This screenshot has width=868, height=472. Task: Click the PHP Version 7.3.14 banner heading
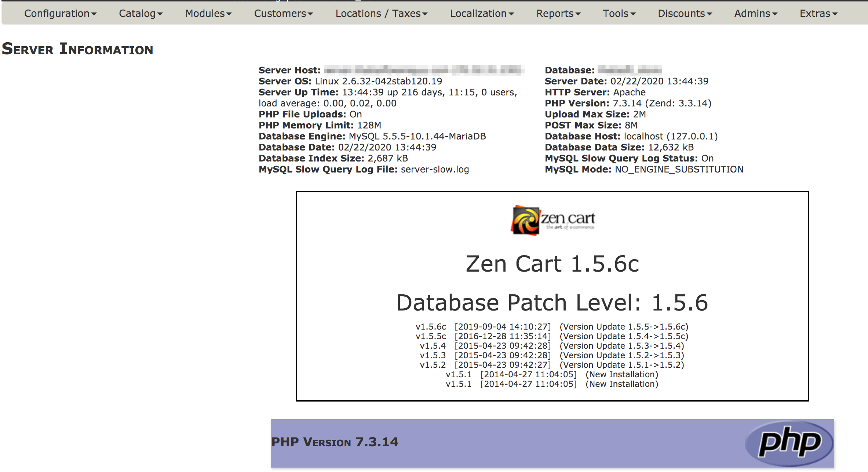point(335,442)
